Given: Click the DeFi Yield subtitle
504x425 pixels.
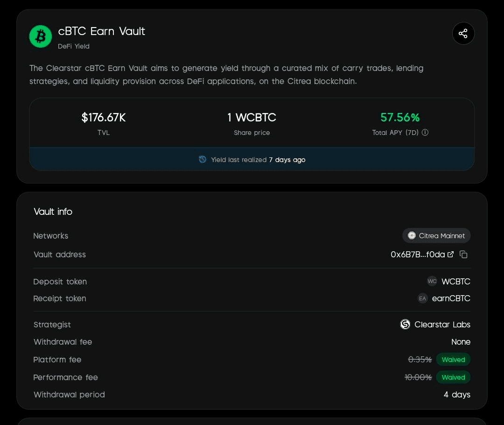Looking at the screenshot, I should 74,46.
